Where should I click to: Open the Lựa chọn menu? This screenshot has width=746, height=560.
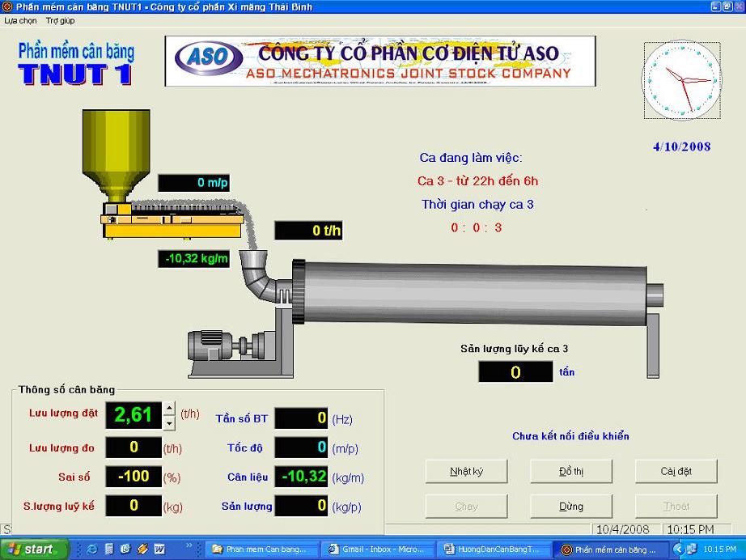click(x=20, y=20)
